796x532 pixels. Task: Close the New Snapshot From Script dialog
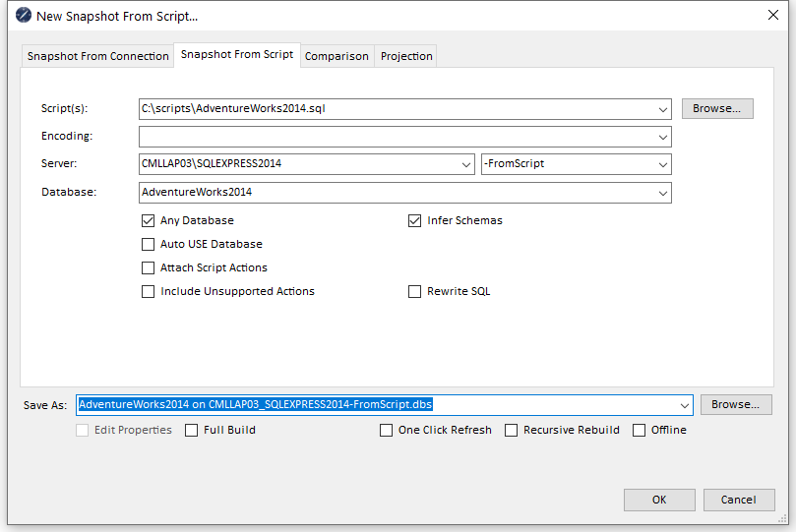[772, 15]
